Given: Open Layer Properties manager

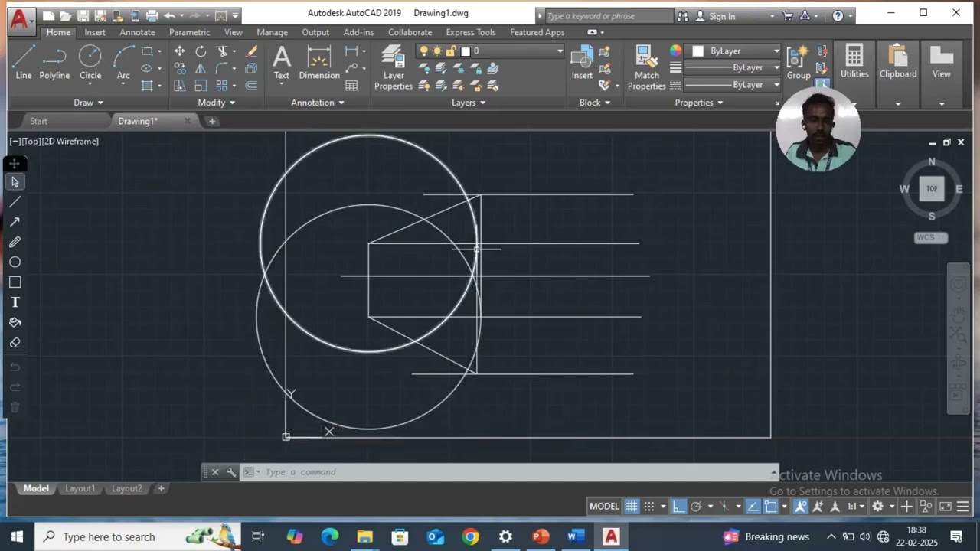Looking at the screenshot, I should 394,67.
